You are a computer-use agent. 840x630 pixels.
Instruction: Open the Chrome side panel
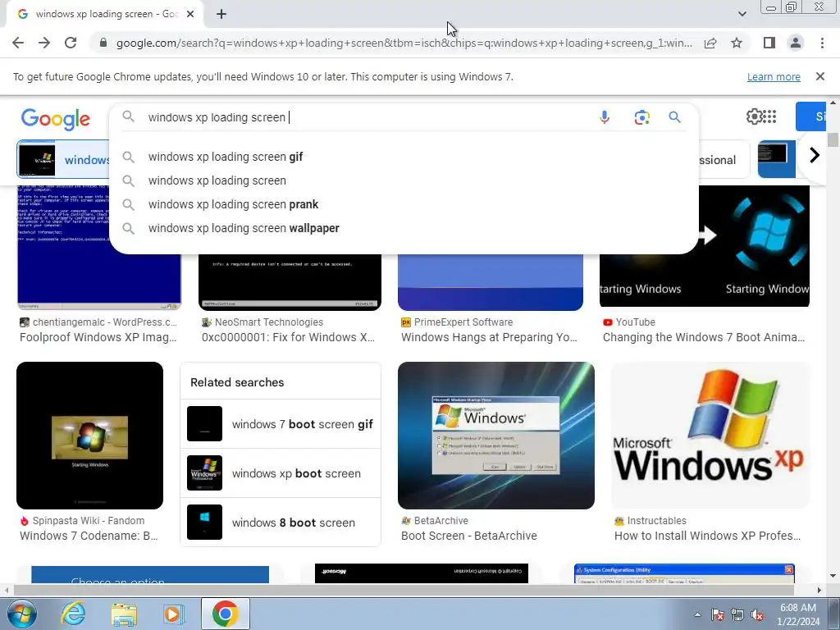click(769, 43)
